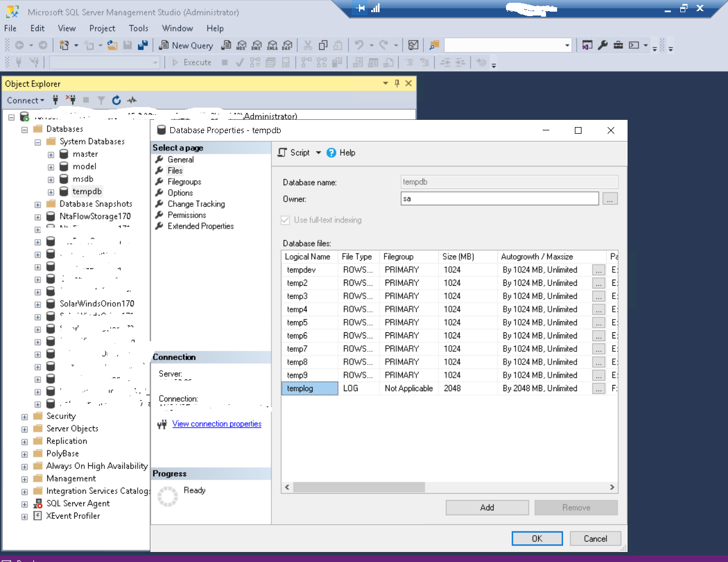Click the autogrowth ellipsis button for templog
This screenshot has height=562, width=728.
[599, 389]
